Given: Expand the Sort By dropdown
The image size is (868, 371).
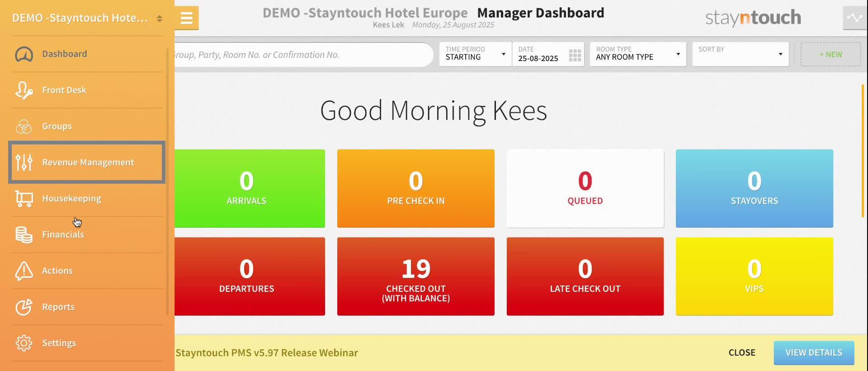Looking at the screenshot, I should click(741, 54).
